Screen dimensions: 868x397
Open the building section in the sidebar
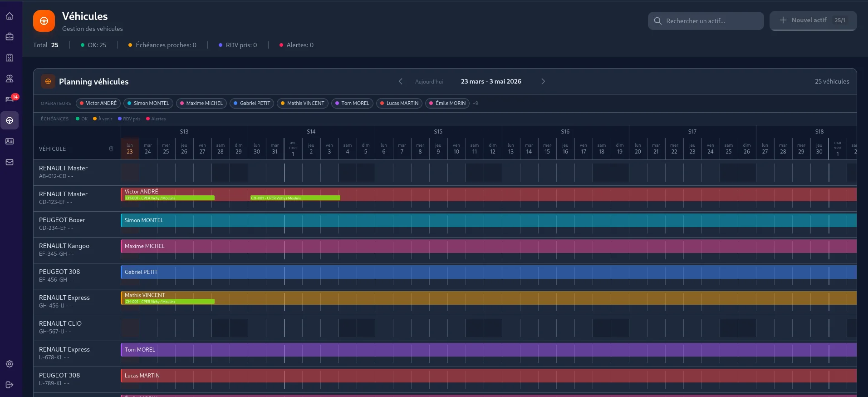point(10,58)
